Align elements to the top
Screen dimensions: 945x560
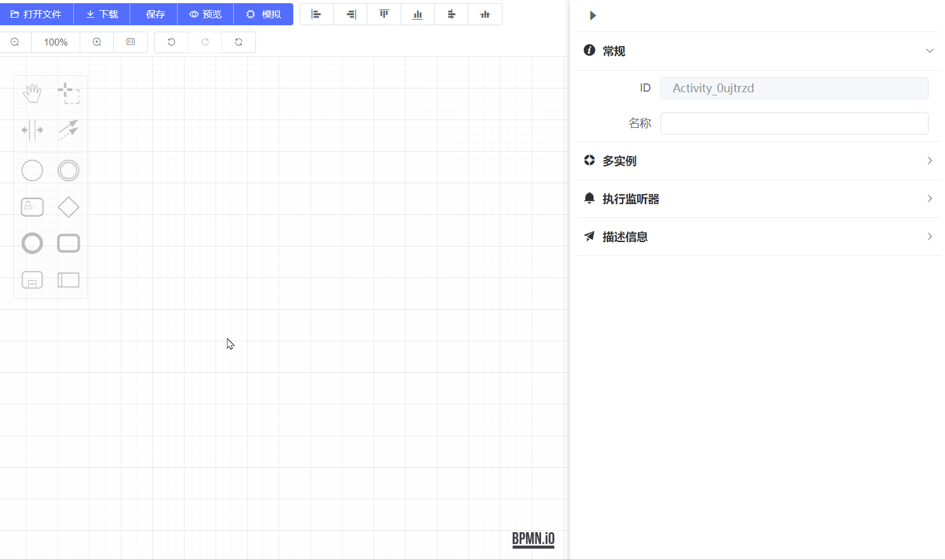click(384, 14)
